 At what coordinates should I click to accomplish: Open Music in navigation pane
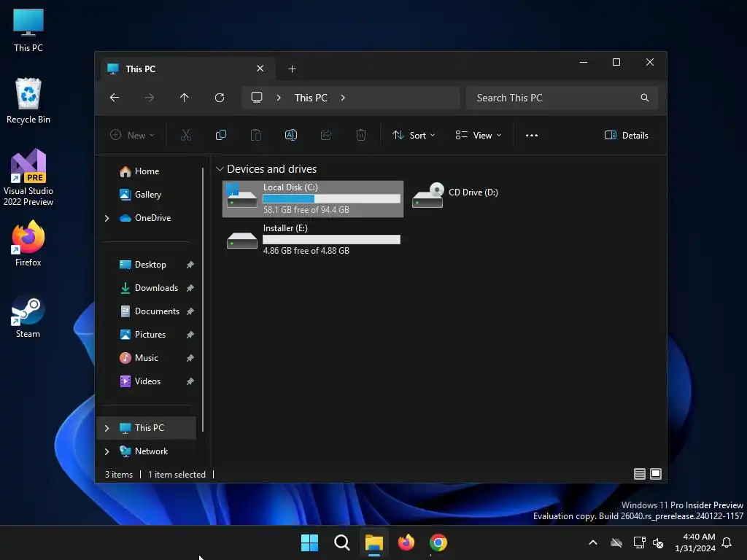[x=146, y=358]
